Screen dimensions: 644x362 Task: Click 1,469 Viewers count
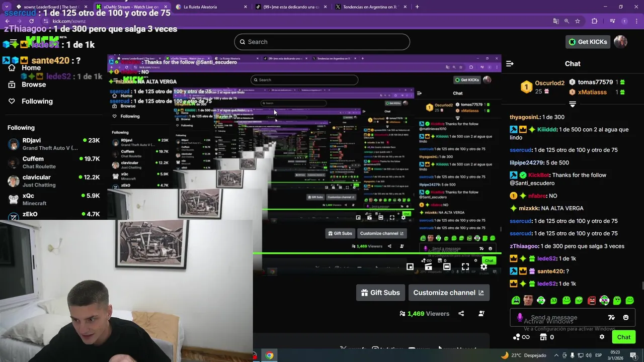click(428, 314)
